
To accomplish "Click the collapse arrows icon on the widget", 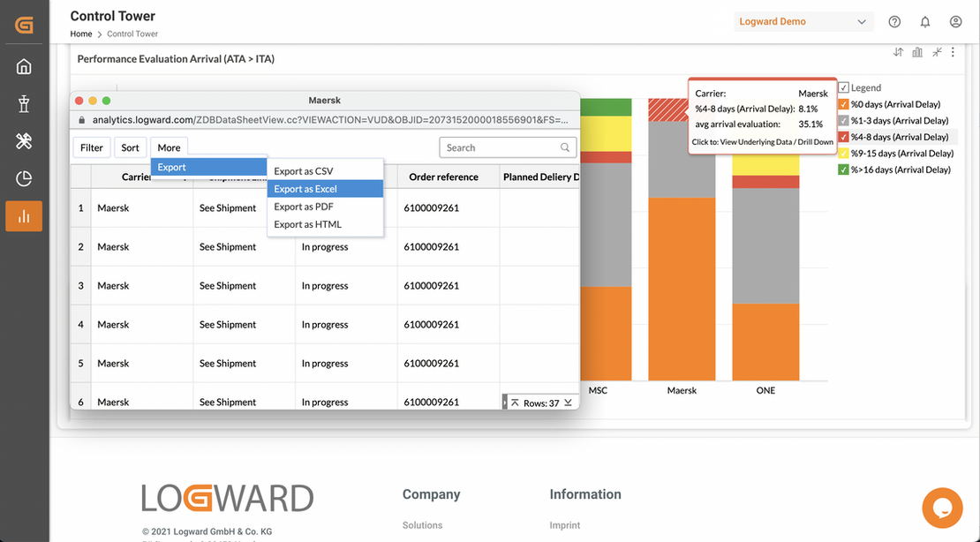I will pos(935,52).
